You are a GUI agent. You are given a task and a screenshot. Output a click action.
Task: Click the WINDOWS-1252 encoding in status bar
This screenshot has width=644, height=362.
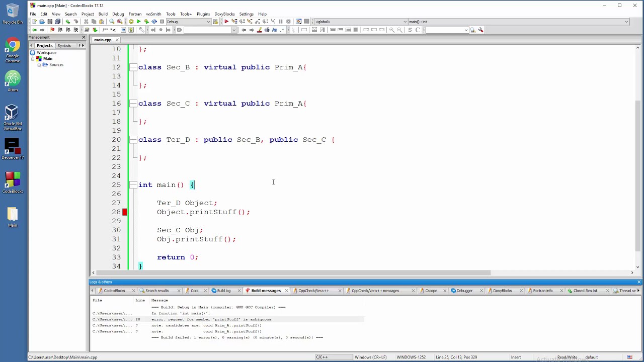tap(411, 357)
